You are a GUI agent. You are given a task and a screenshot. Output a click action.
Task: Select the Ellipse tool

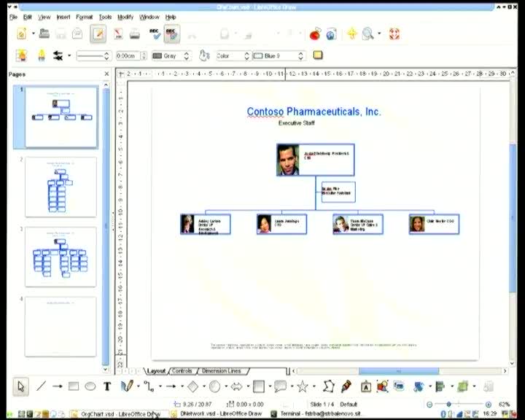pos(90,386)
